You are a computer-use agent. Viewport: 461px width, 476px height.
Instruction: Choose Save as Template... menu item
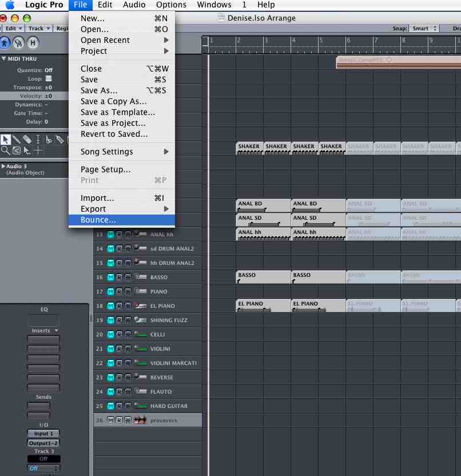click(x=122, y=112)
